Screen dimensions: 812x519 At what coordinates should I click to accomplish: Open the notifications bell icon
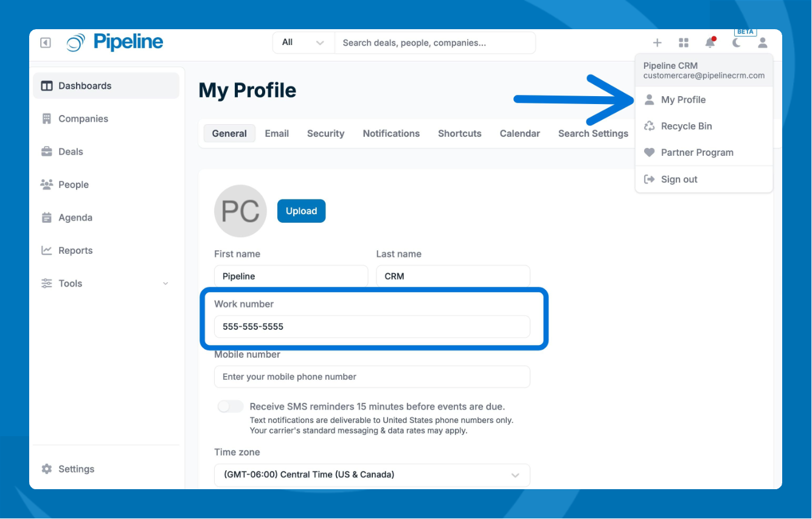tap(710, 43)
